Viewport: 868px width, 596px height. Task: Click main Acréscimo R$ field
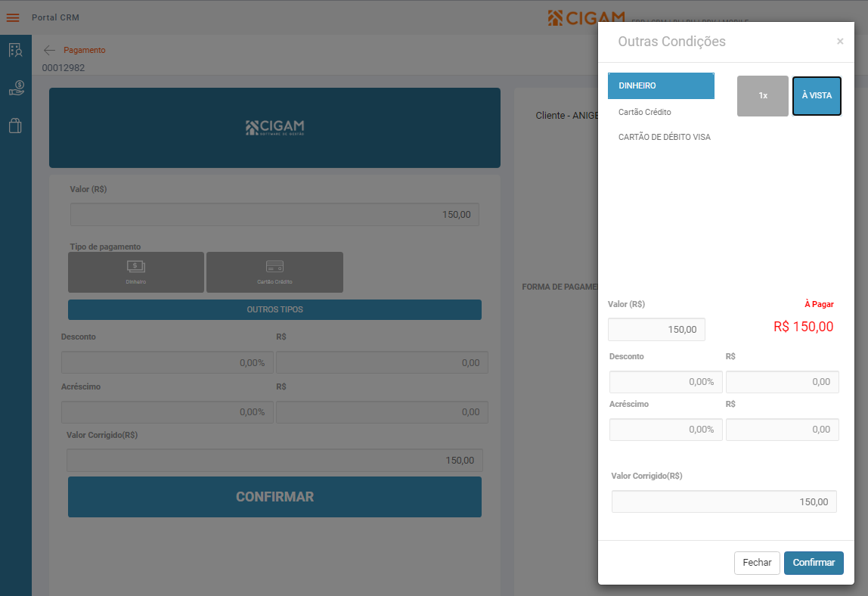(382, 412)
